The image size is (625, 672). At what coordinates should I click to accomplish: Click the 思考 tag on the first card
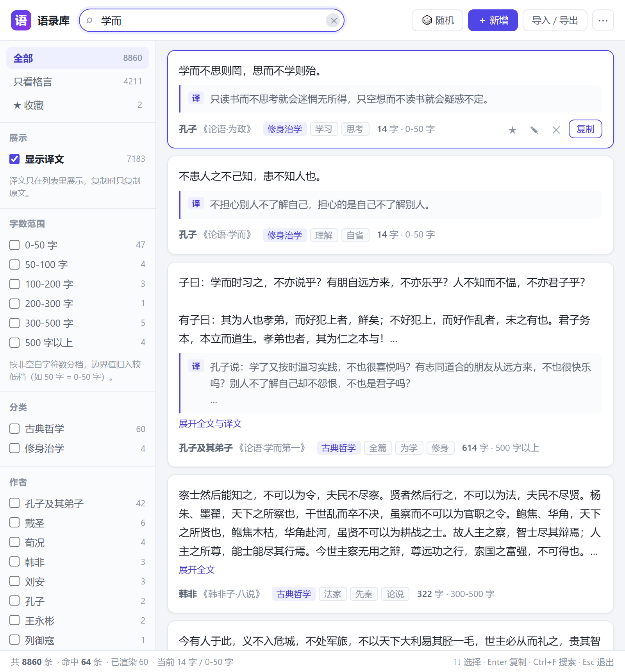coord(355,129)
